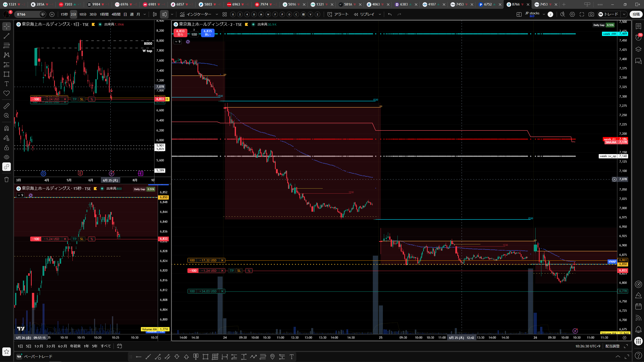Toggle the auto scale button labeled 配当調整
Viewport: 644px width, 362px height.
tap(612, 346)
